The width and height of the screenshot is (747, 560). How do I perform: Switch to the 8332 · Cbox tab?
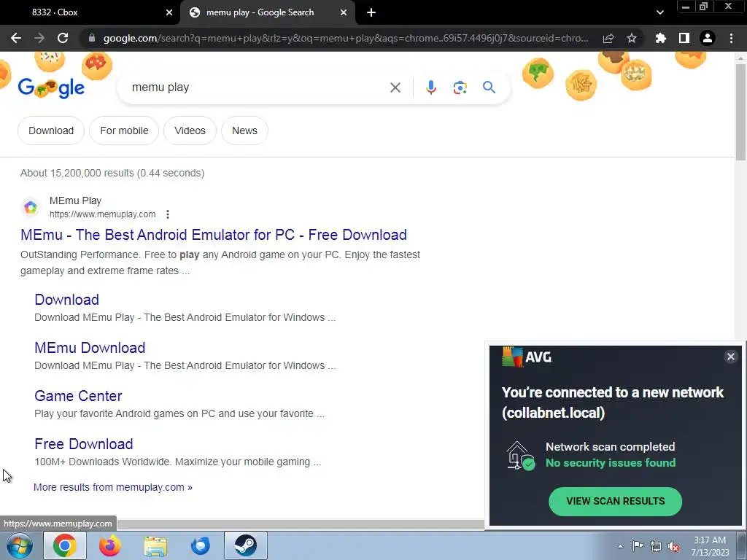point(90,12)
